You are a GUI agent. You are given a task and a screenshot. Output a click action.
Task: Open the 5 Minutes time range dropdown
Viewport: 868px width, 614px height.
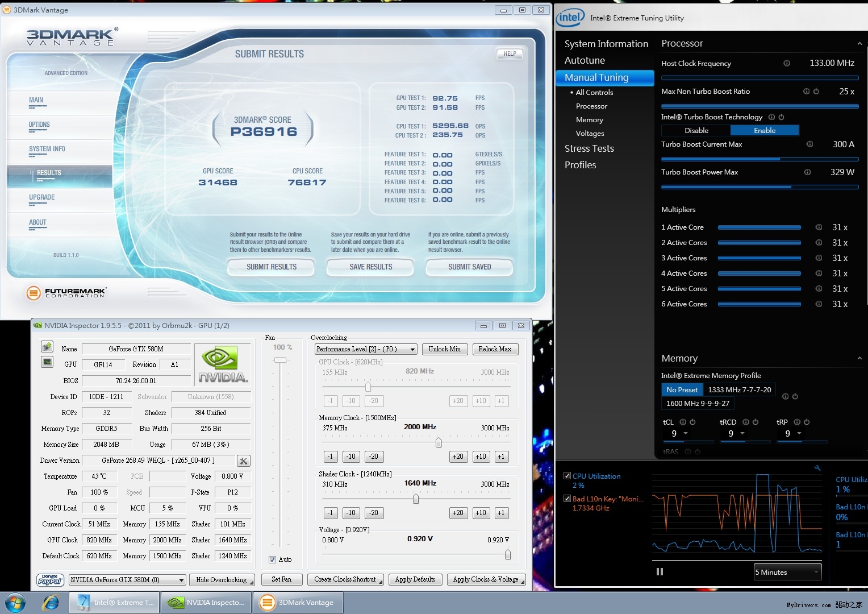pyautogui.click(x=787, y=572)
